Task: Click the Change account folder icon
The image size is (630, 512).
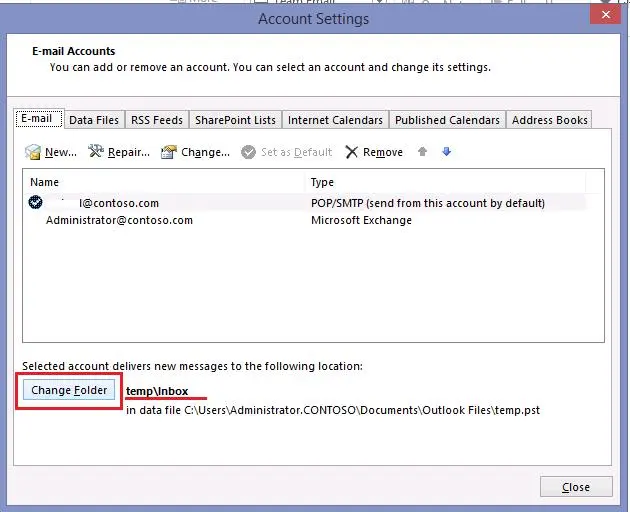Action: coord(169,152)
